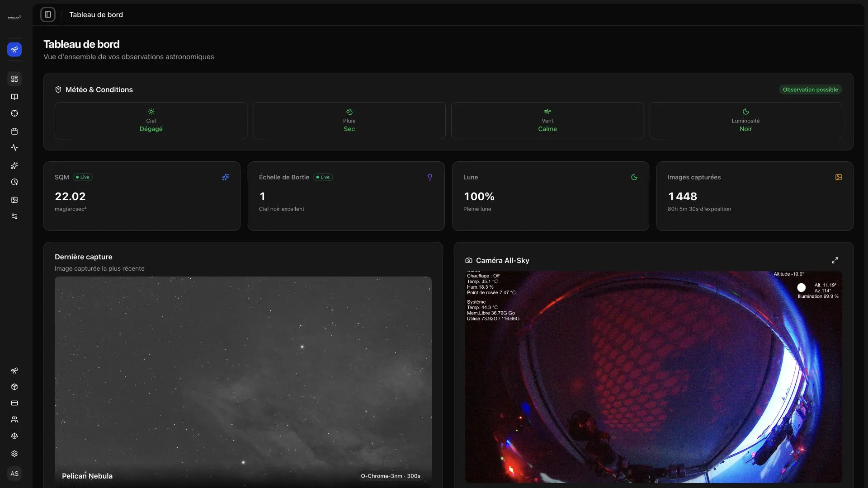Click the 'Dernière capture' heading

click(x=84, y=257)
